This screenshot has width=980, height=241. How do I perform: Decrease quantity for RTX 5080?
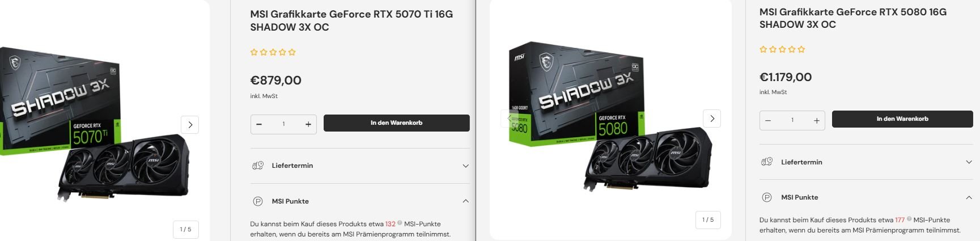(x=768, y=120)
